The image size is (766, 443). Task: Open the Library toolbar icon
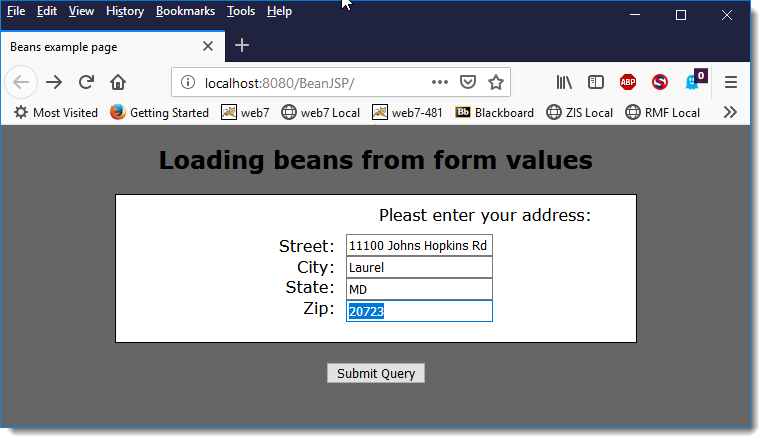[x=564, y=82]
